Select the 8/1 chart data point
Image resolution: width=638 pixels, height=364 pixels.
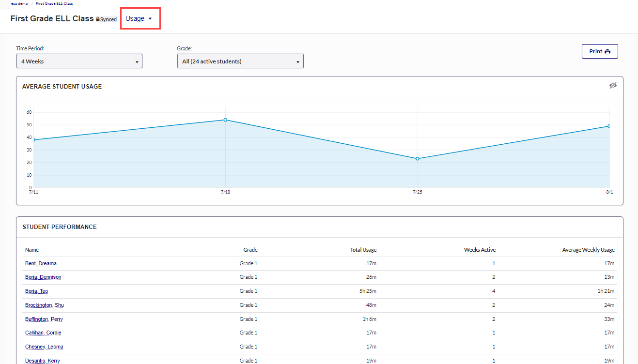[x=609, y=126]
